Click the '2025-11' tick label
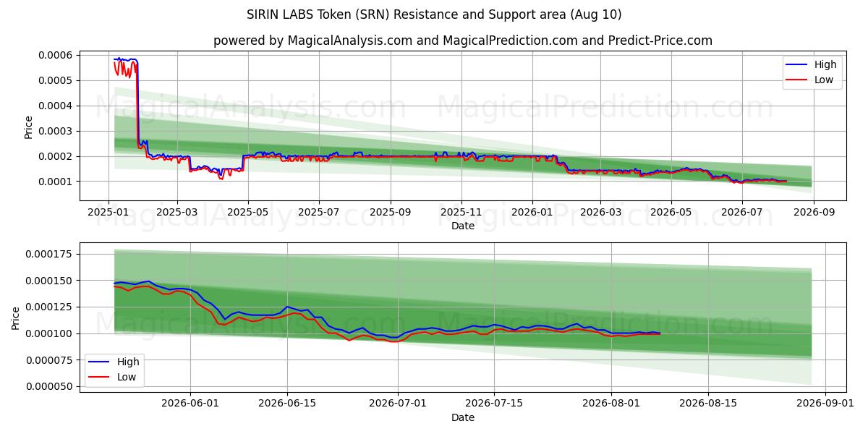 click(461, 213)
